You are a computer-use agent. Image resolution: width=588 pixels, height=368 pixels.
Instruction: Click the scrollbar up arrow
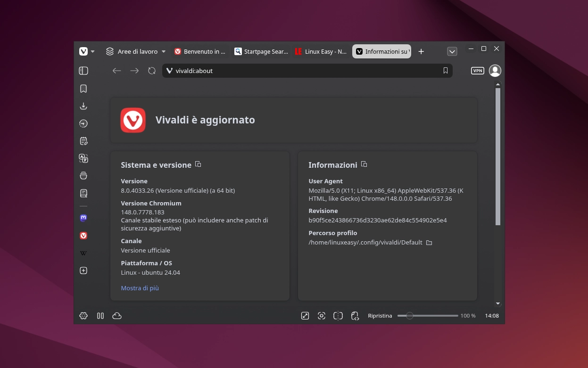pos(498,84)
